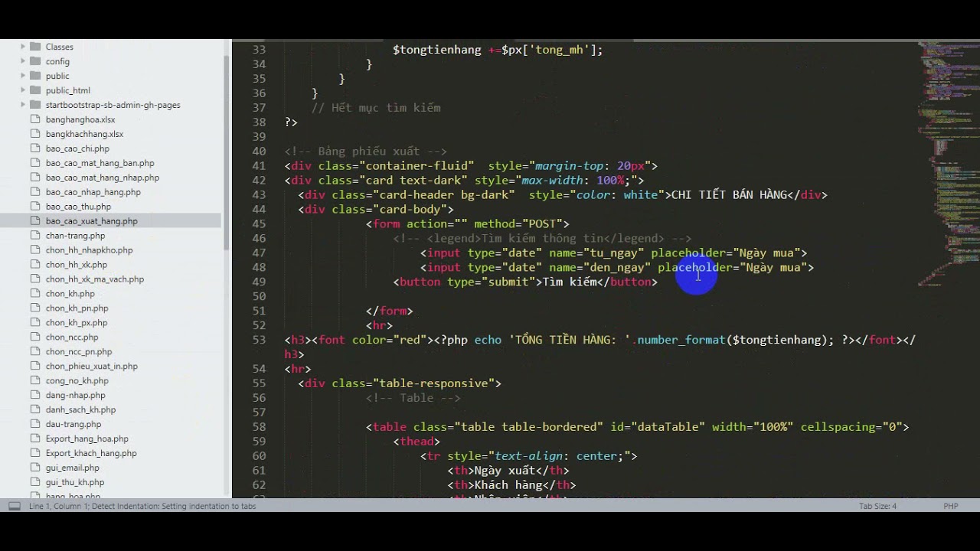Open the PHP syntax selector in status bar
Screen dimensions: 980x551
point(951,507)
